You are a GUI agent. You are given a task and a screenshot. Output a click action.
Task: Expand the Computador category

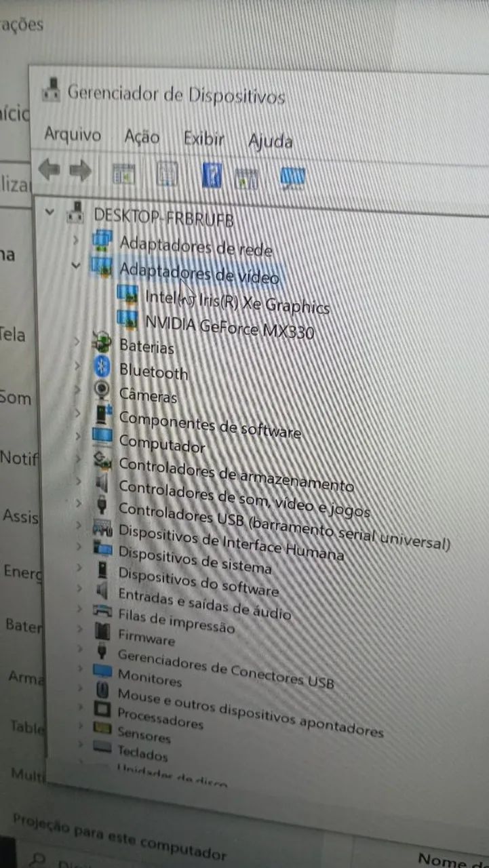coord(78,435)
